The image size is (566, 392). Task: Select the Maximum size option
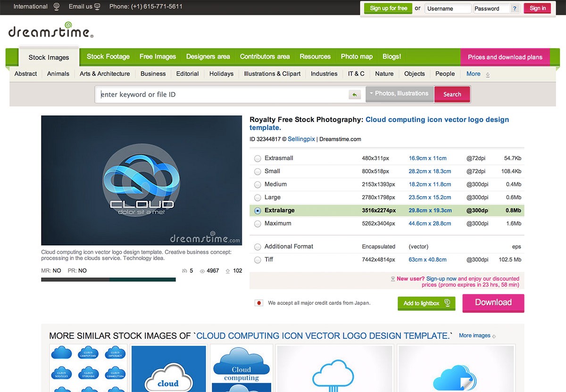(x=258, y=224)
